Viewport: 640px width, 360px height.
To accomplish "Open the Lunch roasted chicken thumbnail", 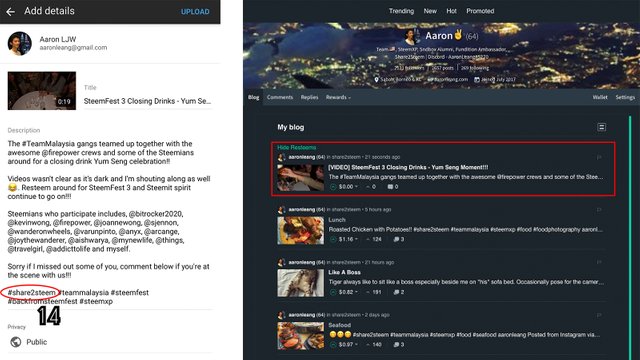I will 301,230.
